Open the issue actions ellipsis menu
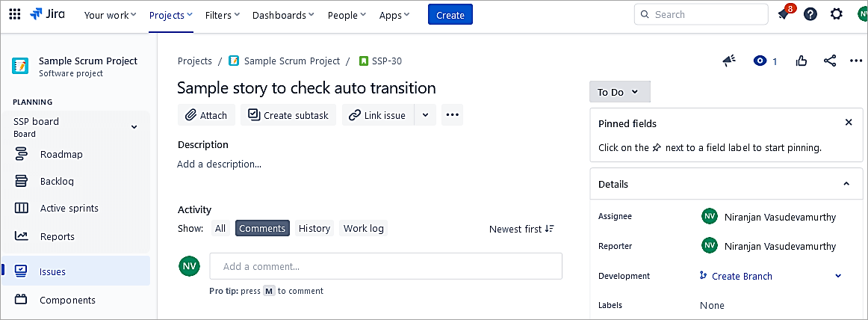The image size is (868, 320). [856, 61]
